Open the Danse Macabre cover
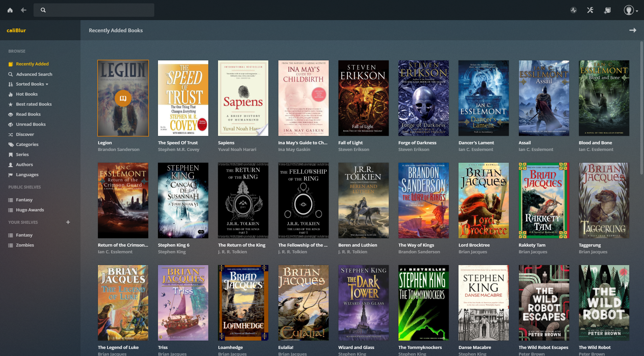The image size is (644, 356). click(x=484, y=303)
